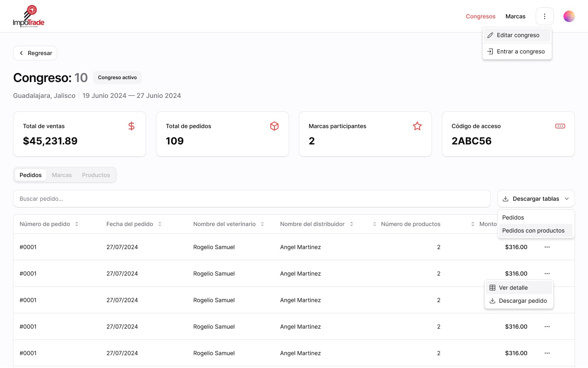
Task: Click the enter icon beside Entrar a congreso
Action: click(490, 51)
